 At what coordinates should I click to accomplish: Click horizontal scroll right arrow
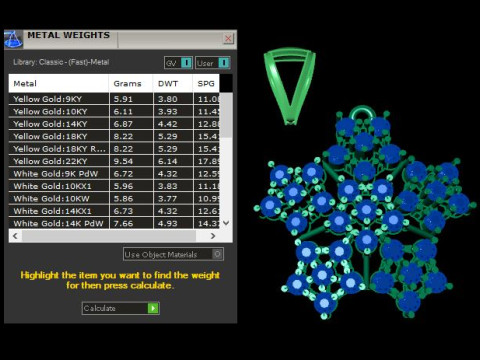(213, 236)
